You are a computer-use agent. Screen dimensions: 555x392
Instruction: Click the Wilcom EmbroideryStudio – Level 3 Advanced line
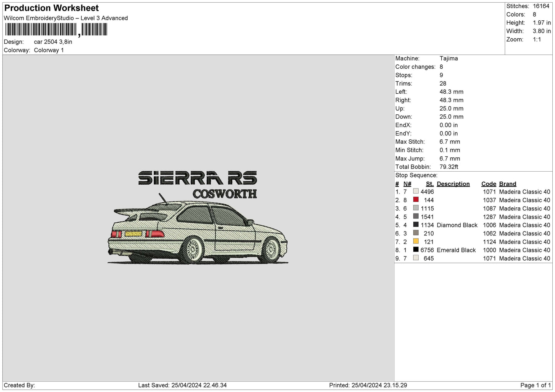click(x=66, y=18)
